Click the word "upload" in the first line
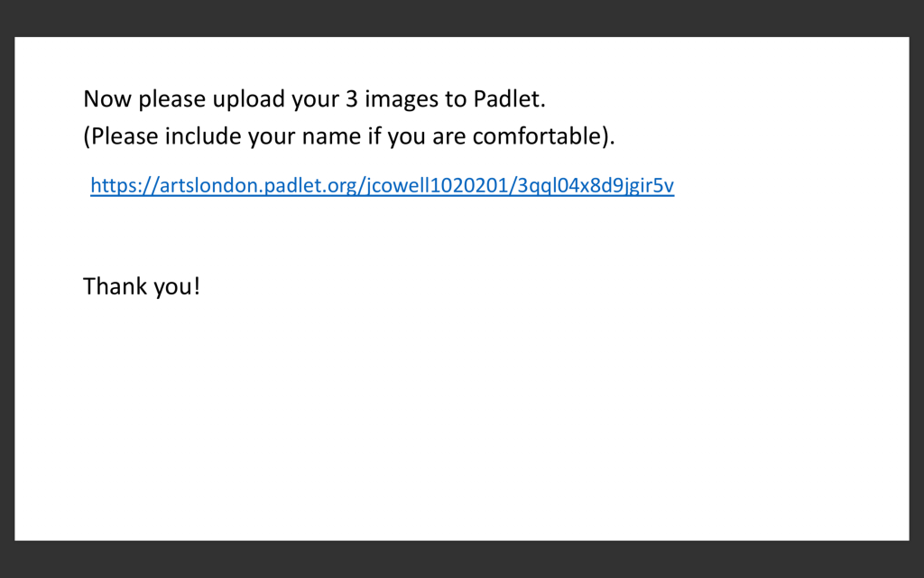This screenshot has height=578, width=924. pyautogui.click(x=249, y=98)
